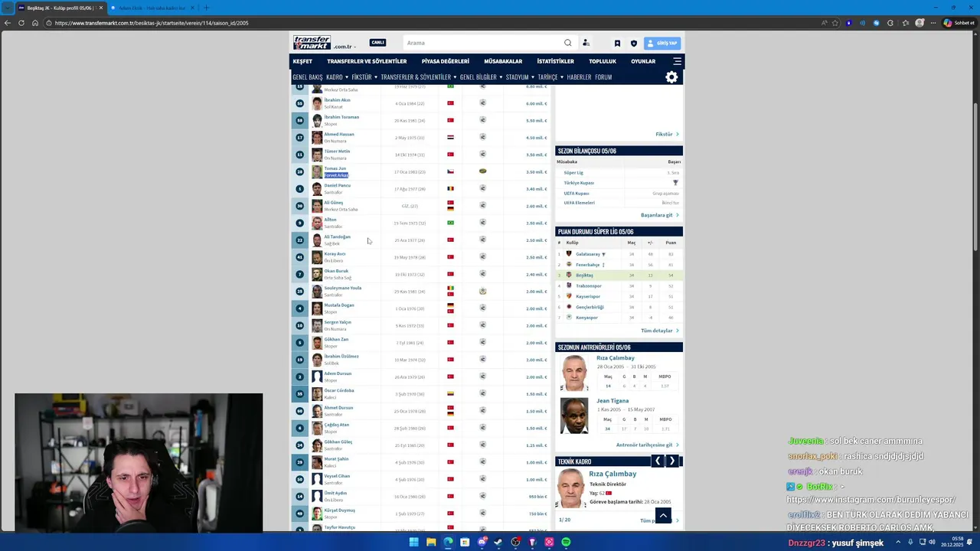Click the GİRİŞ YAP login button
The height and width of the screenshot is (551, 980).
[x=662, y=43]
